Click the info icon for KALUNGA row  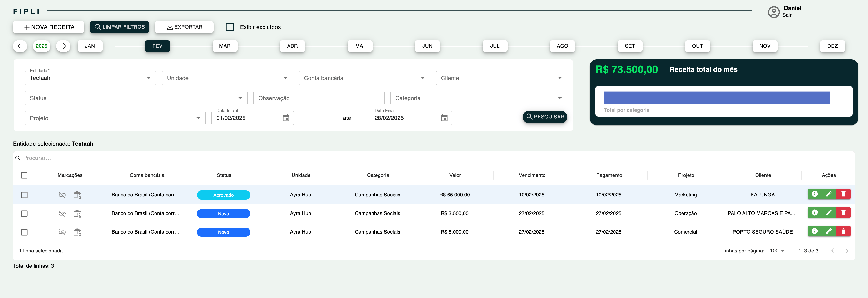pyautogui.click(x=814, y=194)
